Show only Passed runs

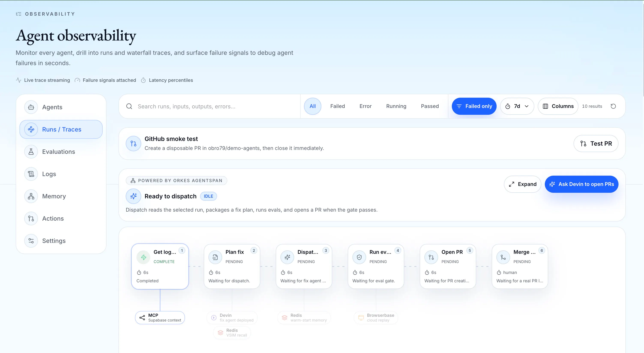tap(430, 106)
